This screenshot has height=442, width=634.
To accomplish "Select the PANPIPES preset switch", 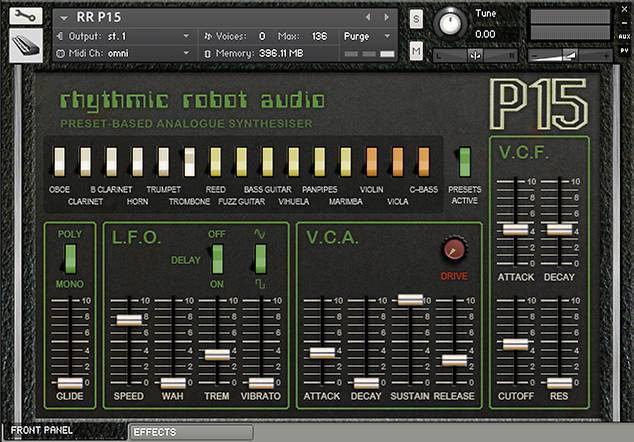I will tap(319, 162).
